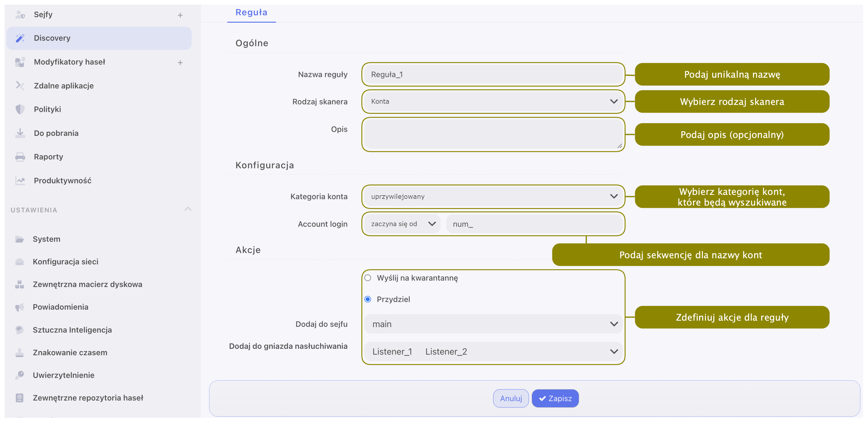Open the Kategoria konta dropdown

click(x=493, y=196)
